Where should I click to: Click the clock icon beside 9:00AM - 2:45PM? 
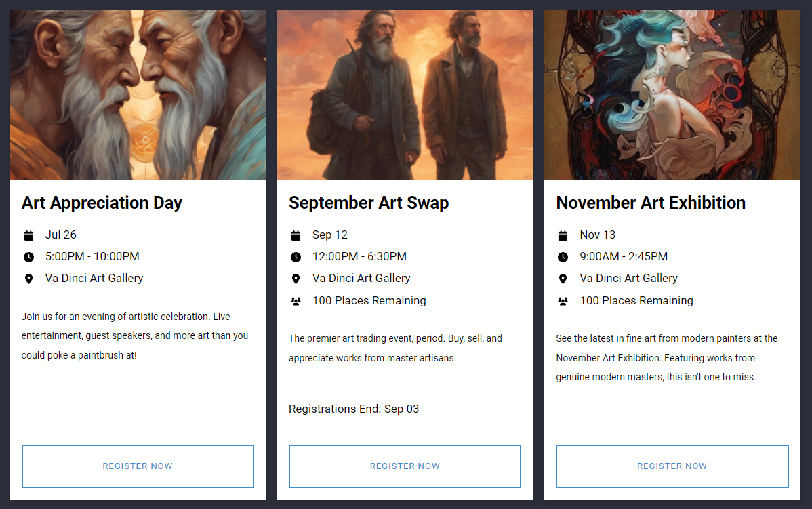tap(563, 257)
